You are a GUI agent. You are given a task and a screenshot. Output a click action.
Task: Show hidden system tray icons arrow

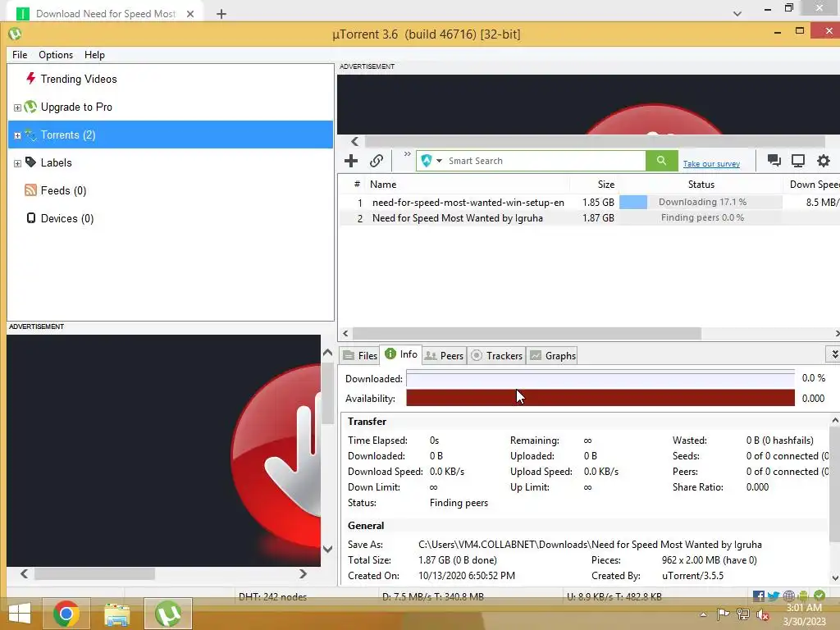click(703, 614)
